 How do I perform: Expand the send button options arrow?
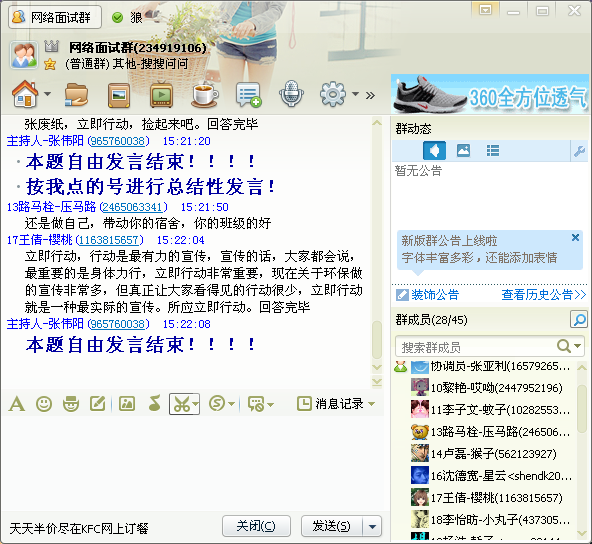click(372, 526)
